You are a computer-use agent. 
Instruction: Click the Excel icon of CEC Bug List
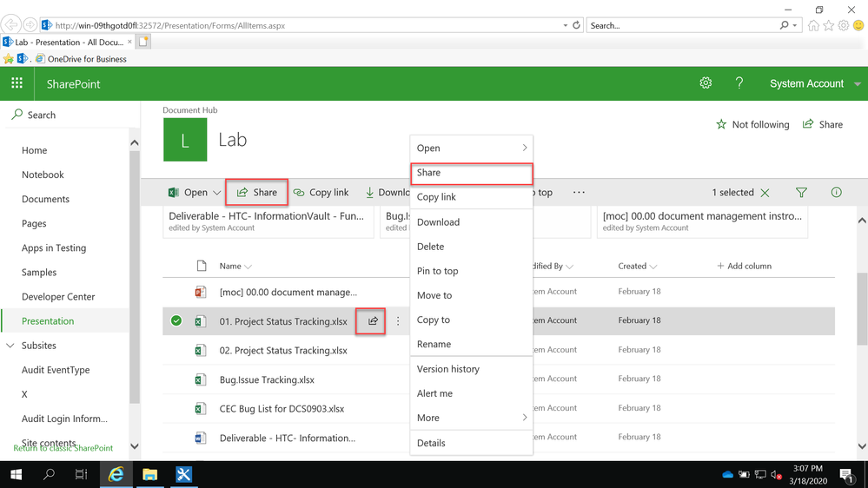tap(201, 408)
